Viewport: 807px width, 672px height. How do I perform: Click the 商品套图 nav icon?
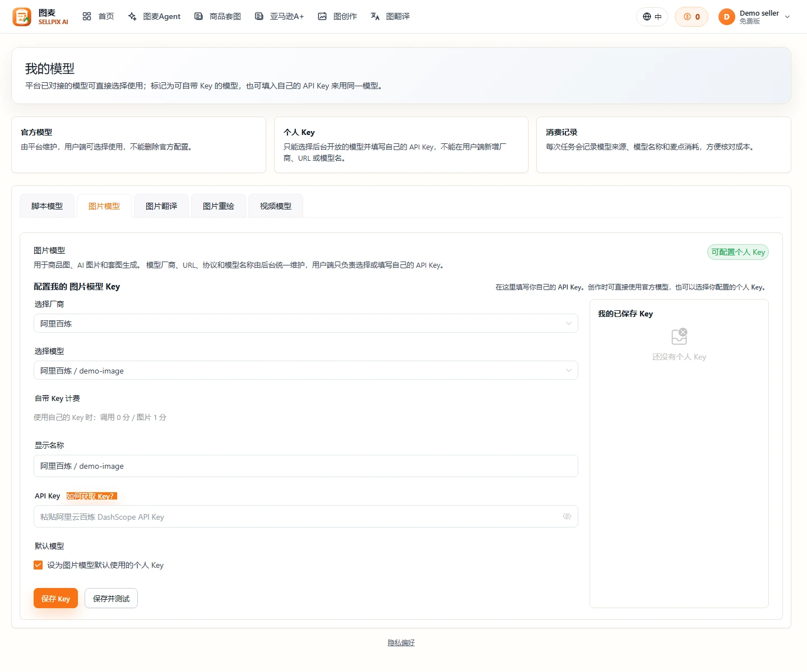click(198, 17)
